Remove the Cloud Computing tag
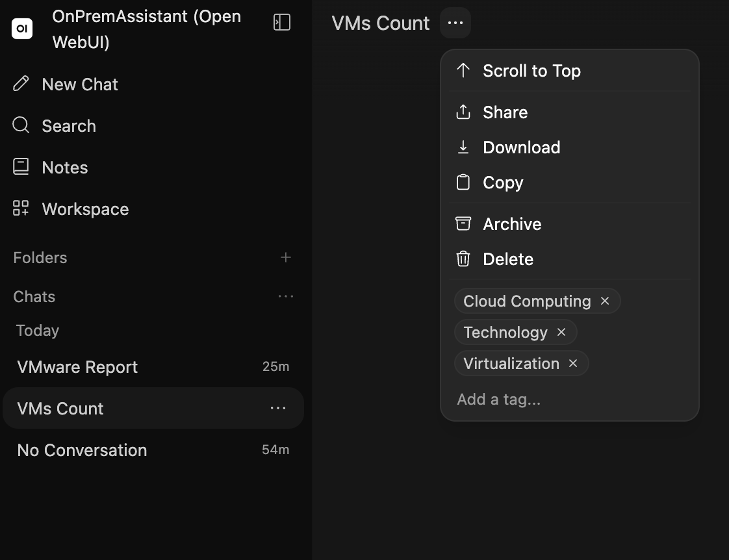 point(605,301)
